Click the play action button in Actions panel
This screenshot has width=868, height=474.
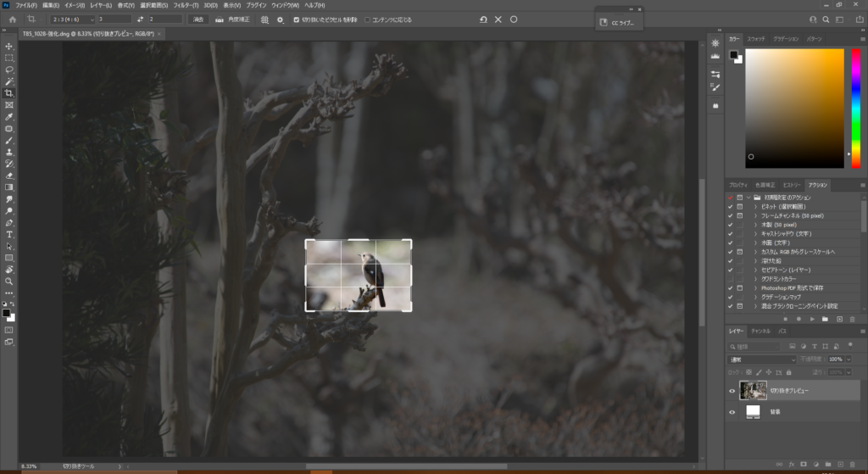click(x=813, y=319)
